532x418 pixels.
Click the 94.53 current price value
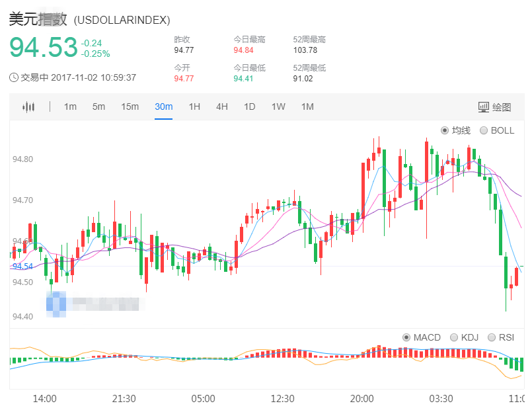tap(44, 48)
